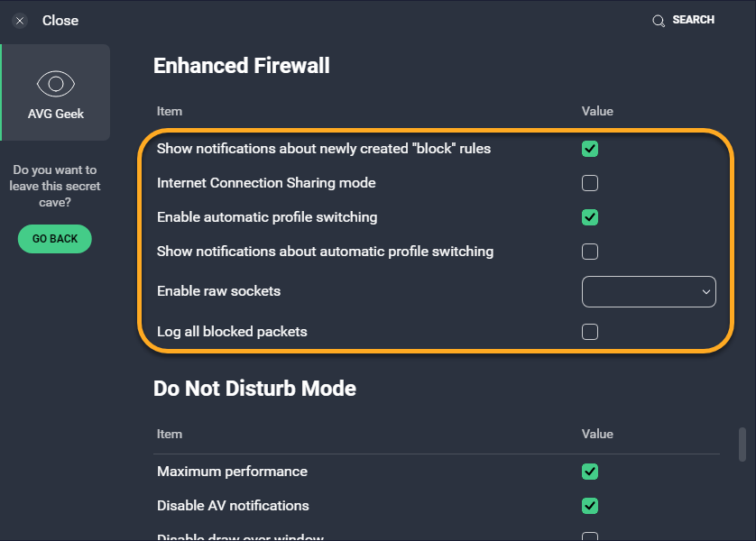Click the Close X icon
This screenshot has width=756, height=541.
[20, 21]
